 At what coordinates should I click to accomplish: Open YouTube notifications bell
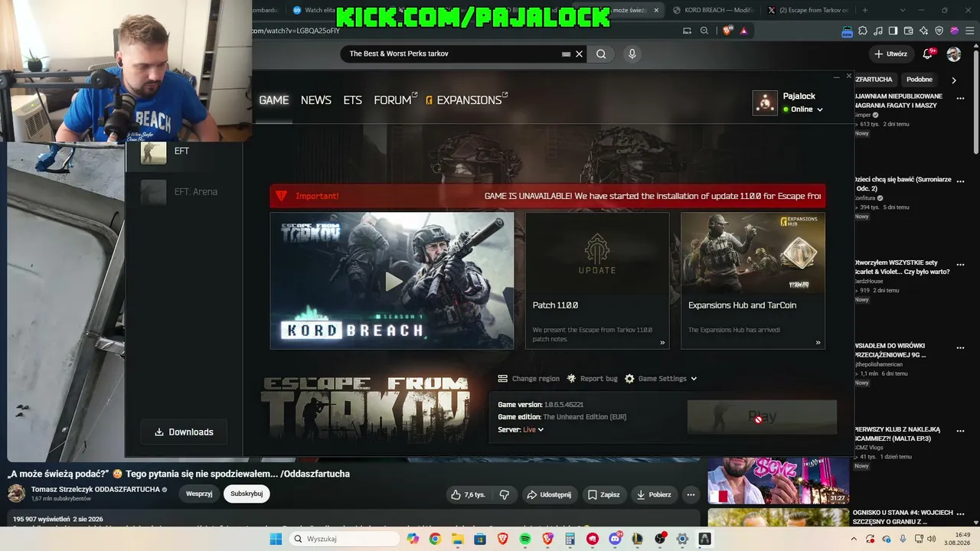[928, 54]
